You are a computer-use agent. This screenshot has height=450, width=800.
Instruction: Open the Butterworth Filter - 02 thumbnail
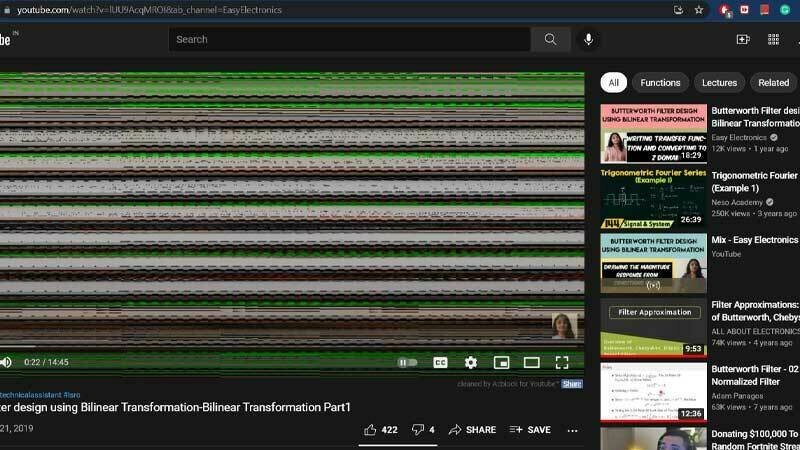(x=654, y=392)
